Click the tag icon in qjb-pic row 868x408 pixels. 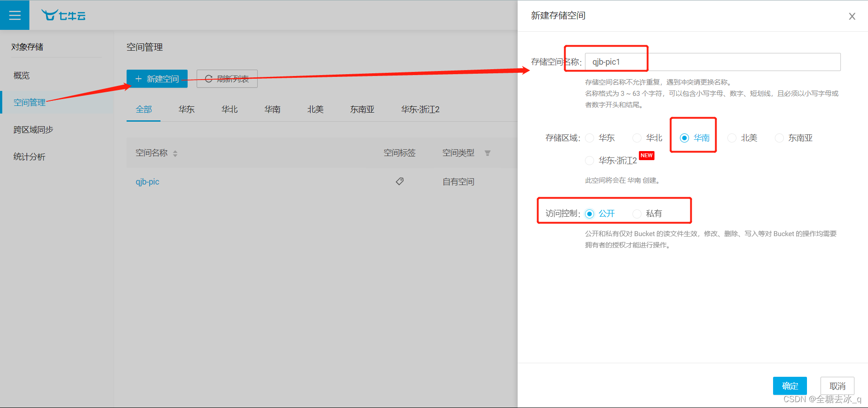400,181
